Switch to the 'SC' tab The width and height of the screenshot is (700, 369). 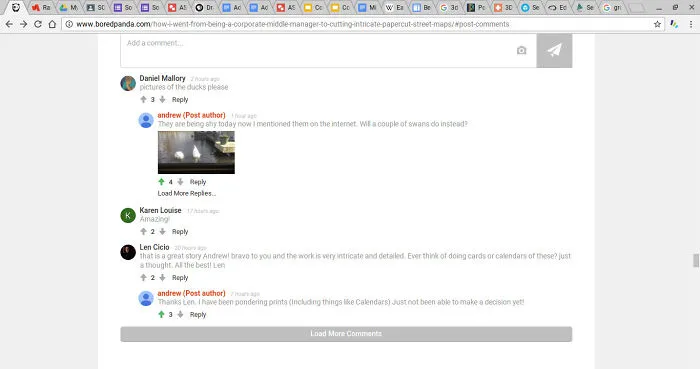click(96, 8)
